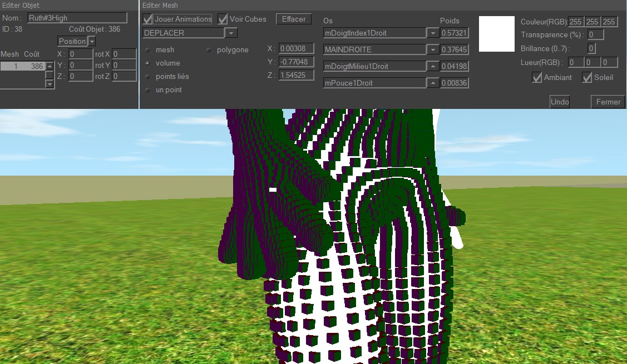This screenshot has width=627, height=364.
Task: Toggle the Jouer Animations checkbox
Action: [147, 19]
